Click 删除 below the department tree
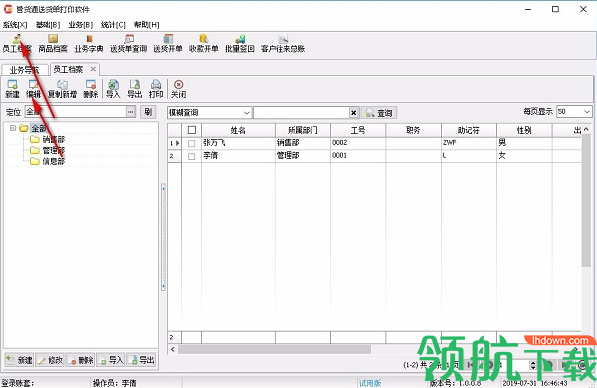 click(80, 360)
